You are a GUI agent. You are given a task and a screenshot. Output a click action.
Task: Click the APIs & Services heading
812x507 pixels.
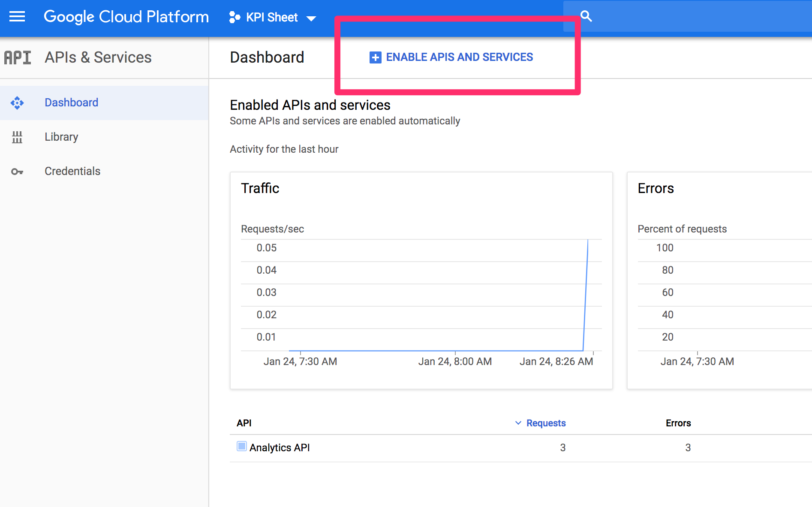pyautogui.click(x=98, y=57)
